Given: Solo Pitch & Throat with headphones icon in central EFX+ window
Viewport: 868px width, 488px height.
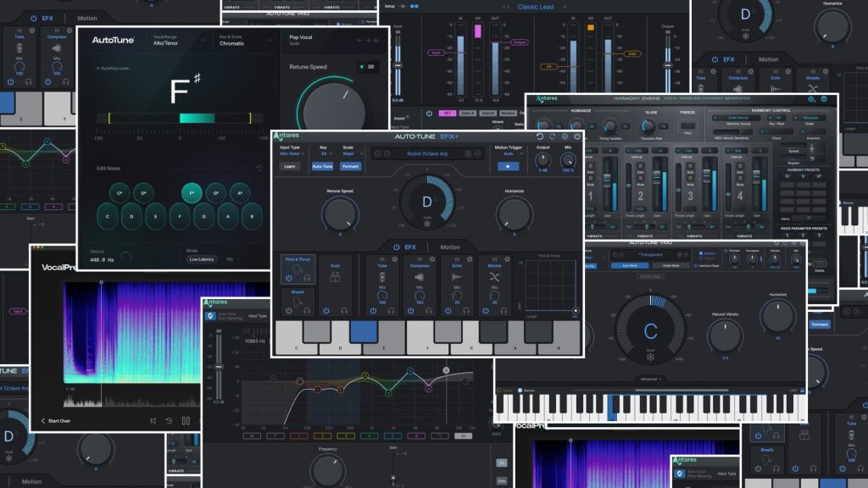Looking at the screenshot, I should 307,278.
